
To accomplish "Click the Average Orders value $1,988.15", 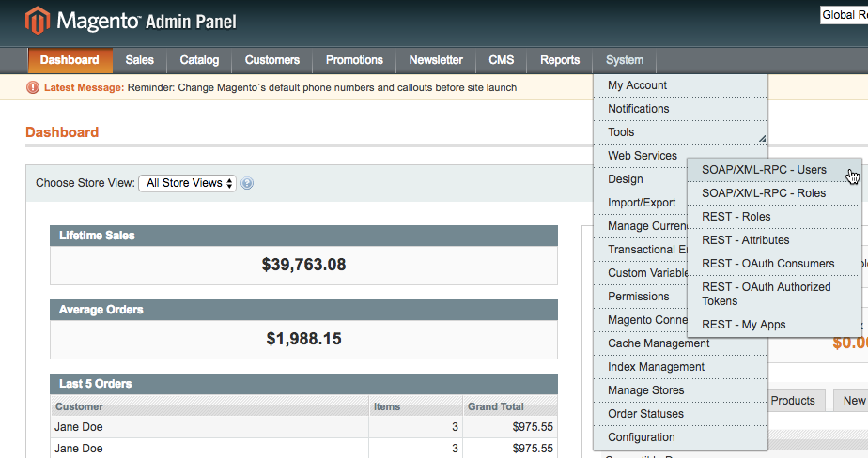I will click(x=304, y=339).
